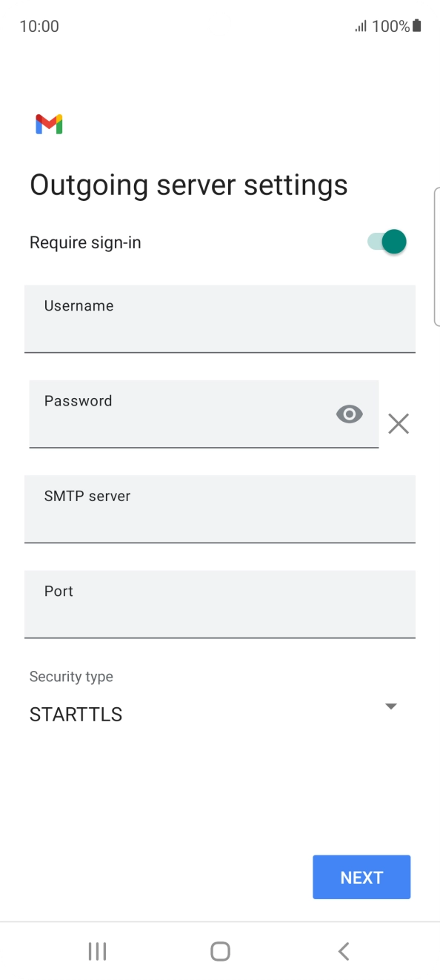This screenshot has height=980, width=440.
Task: Tap the Home button in navigation bar
Action: click(x=219, y=951)
